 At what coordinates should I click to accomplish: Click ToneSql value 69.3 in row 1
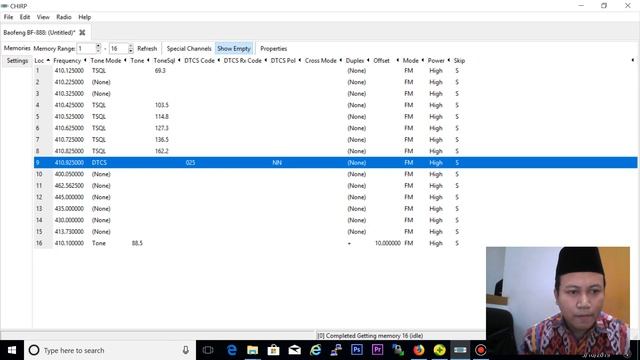(x=160, y=71)
